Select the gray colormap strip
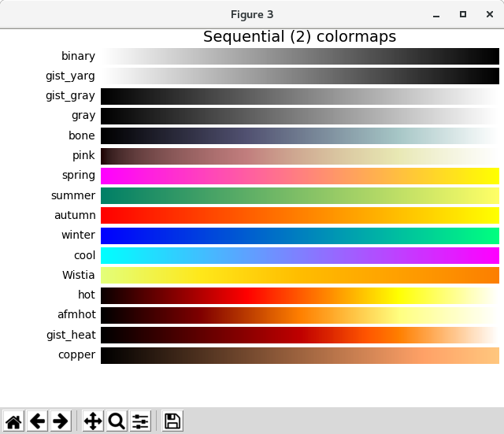Viewport: 504px width, 434px height. point(300,116)
